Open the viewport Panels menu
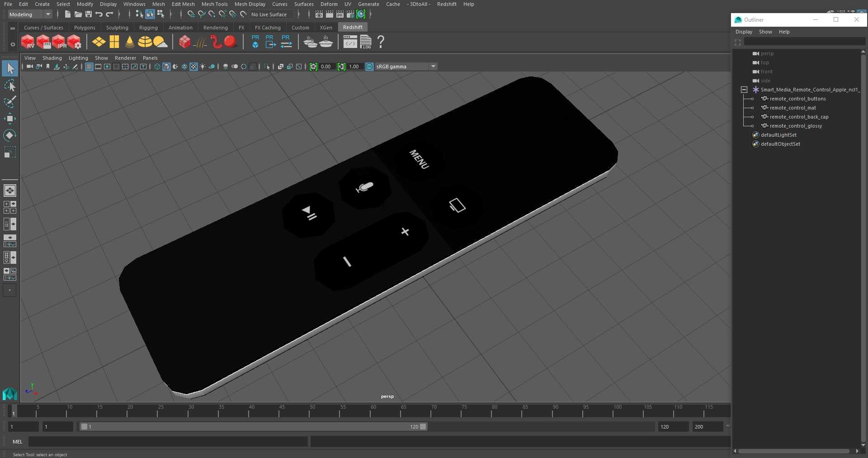The height and width of the screenshot is (458, 868). (x=150, y=58)
